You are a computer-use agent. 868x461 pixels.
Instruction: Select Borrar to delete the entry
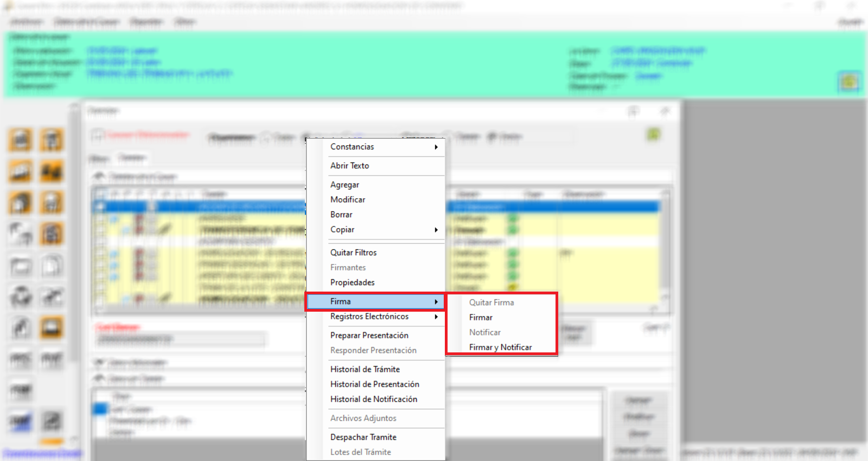341,214
